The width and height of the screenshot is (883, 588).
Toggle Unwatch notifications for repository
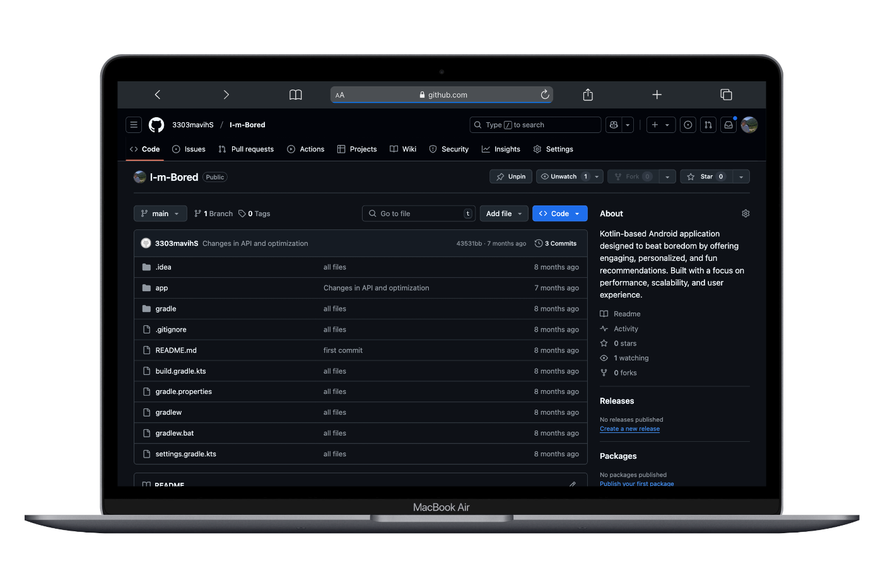[x=563, y=176]
